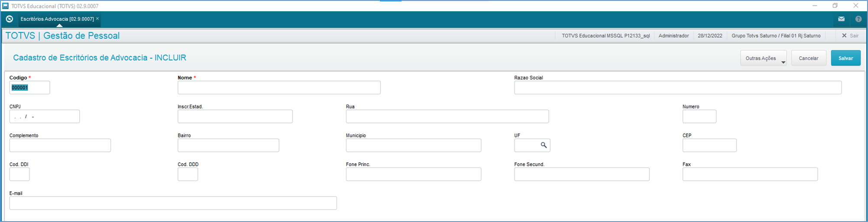Focus the Numero input field
Viewport: 868px width, 222px height.
click(x=699, y=116)
